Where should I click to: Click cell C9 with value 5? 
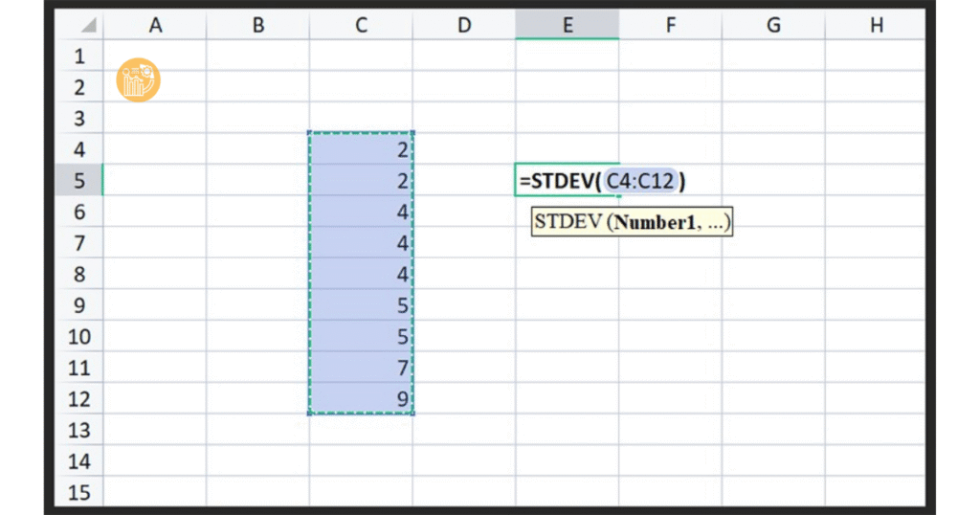[x=361, y=305]
